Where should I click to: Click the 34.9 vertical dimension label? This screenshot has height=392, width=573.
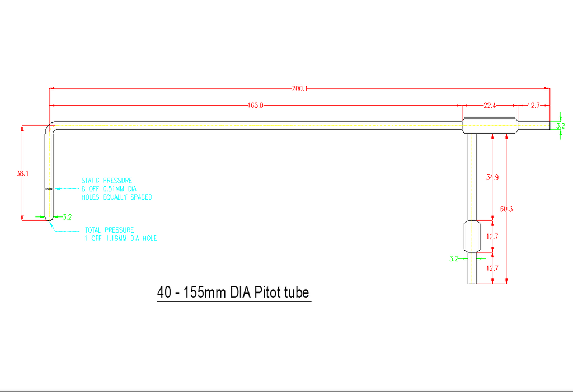pyautogui.click(x=492, y=177)
